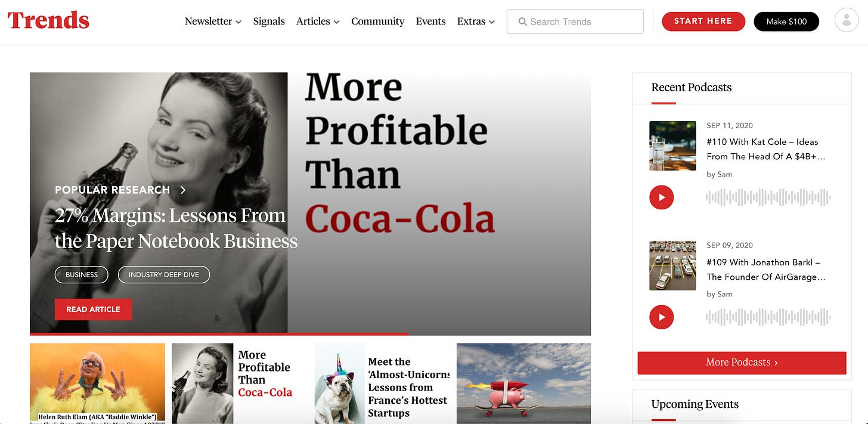Screen dimensions: 868x424
Task: Open the 27% Margins article headline
Action: tap(176, 228)
